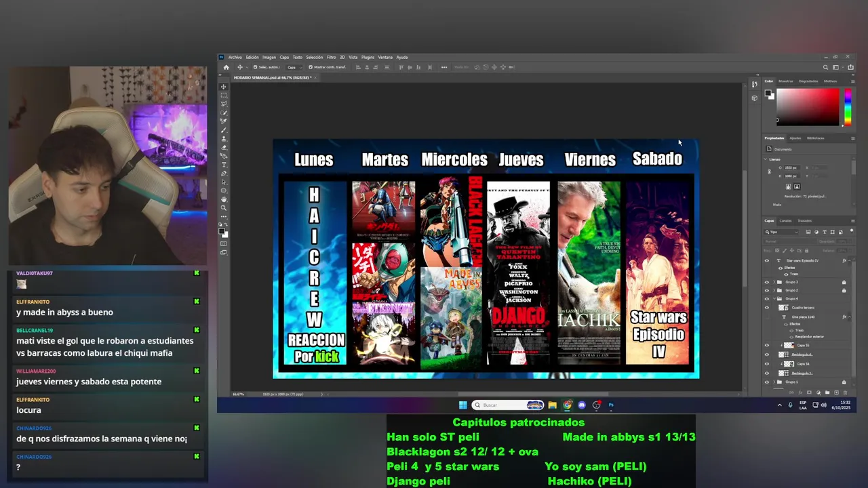Create new group with folder icon
The width and height of the screenshot is (868, 488).
point(827,392)
